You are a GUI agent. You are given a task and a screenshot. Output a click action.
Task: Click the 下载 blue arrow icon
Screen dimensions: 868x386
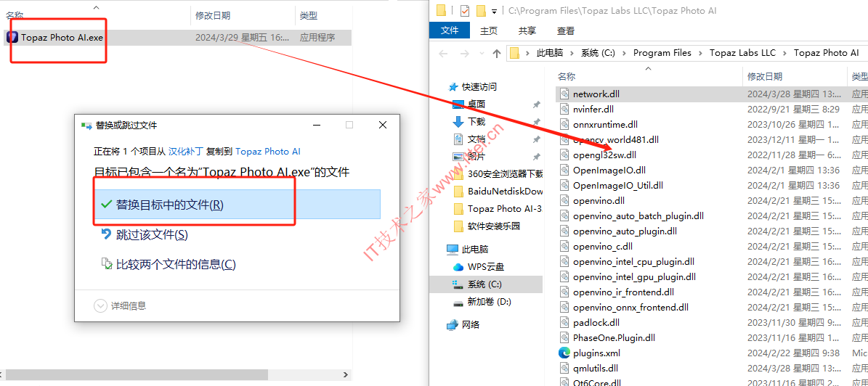click(x=458, y=121)
